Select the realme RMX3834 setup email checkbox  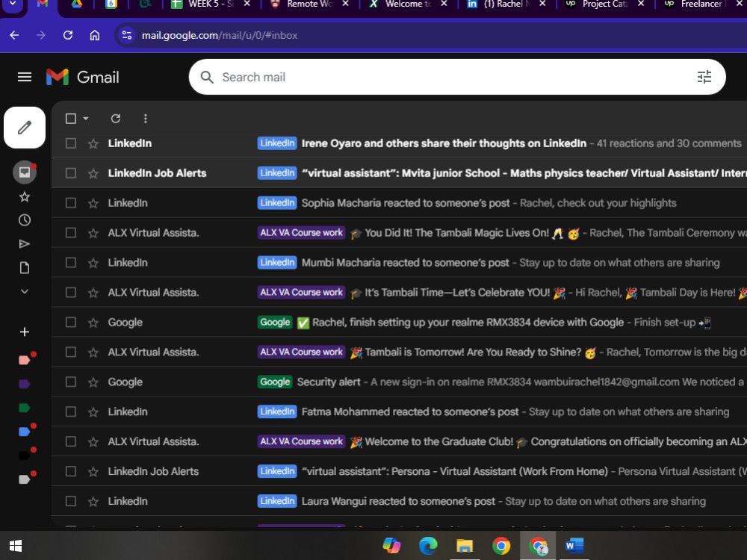click(70, 323)
